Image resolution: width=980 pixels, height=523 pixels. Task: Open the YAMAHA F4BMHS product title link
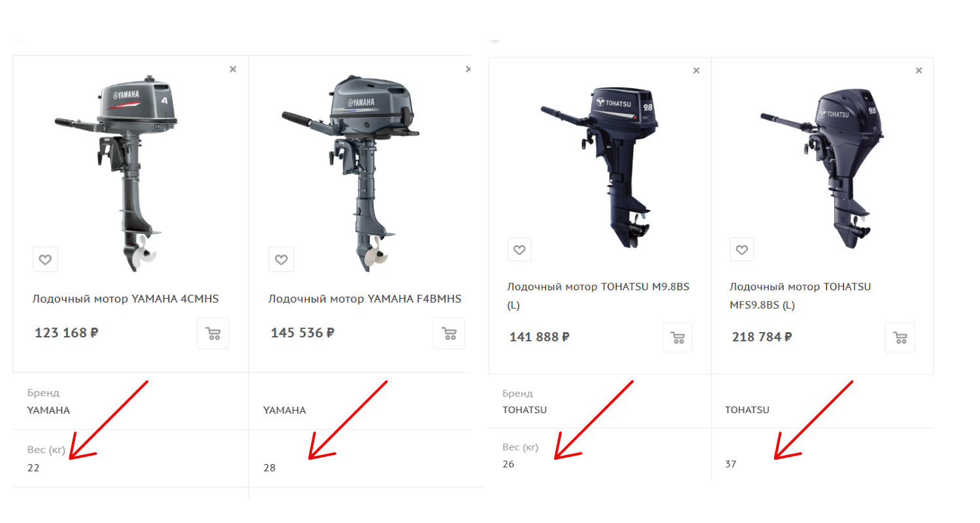pyautogui.click(x=365, y=299)
